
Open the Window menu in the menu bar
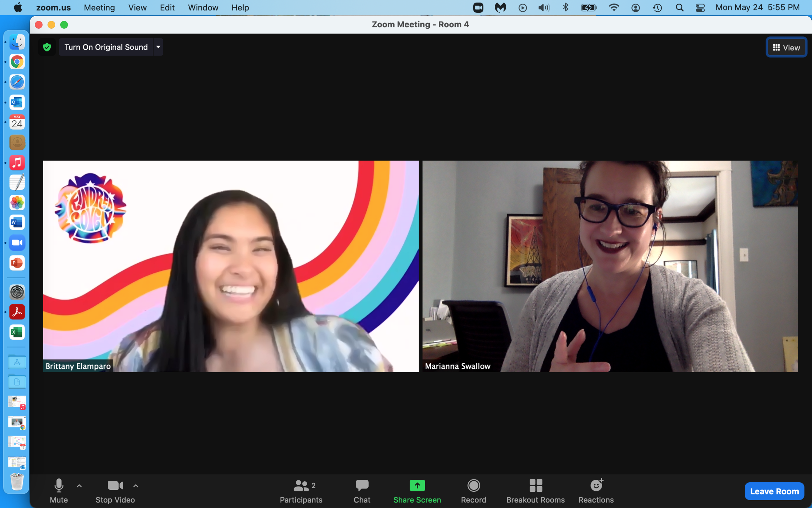pyautogui.click(x=203, y=7)
